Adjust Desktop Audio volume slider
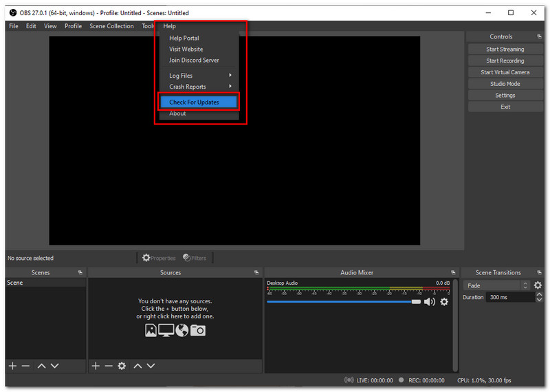This screenshot has width=550, height=392. tap(344, 302)
